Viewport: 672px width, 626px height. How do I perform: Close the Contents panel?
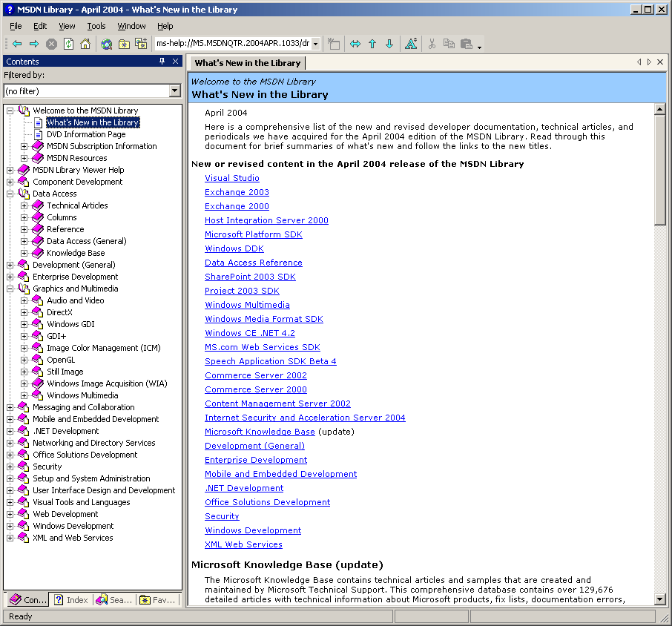point(175,62)
